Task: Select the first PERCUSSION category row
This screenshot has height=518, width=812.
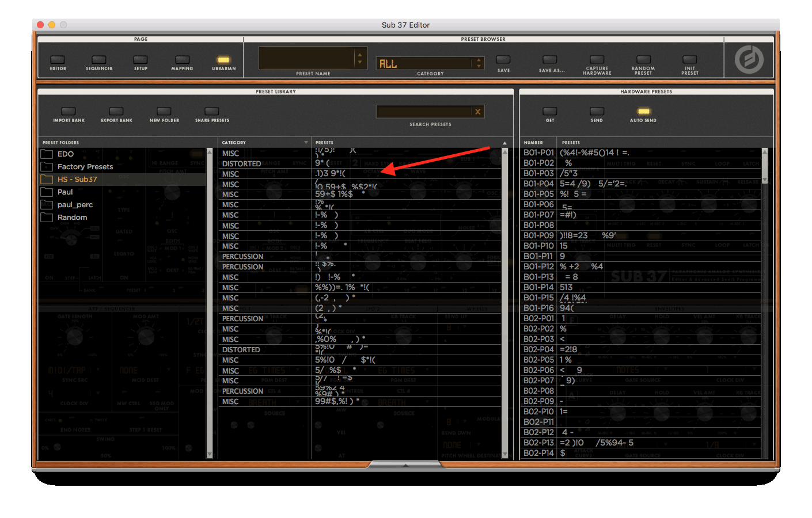Action: point(360,257)
